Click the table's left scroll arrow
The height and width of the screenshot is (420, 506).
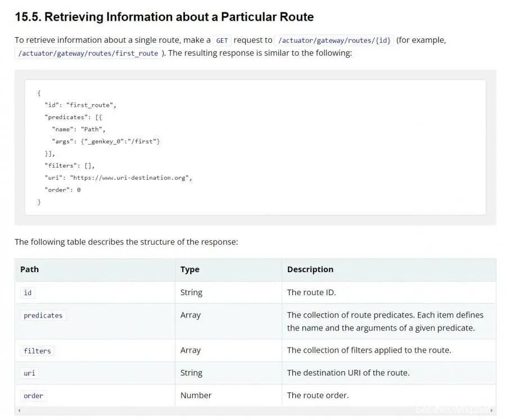tap(19, 411)
